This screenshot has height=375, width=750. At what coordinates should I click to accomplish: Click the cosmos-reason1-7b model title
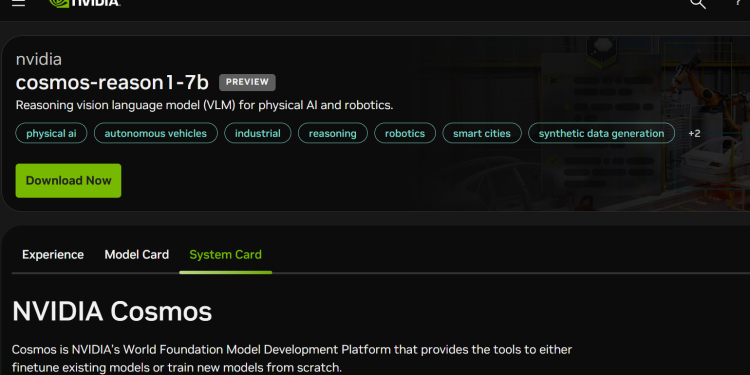pos(112,83)
